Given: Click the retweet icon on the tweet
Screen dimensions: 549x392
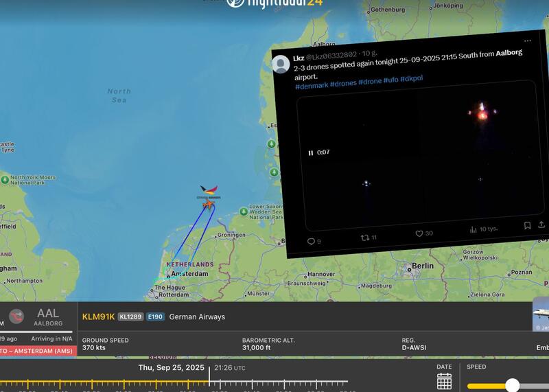Looking at the screenshot, I should [365, 238].
